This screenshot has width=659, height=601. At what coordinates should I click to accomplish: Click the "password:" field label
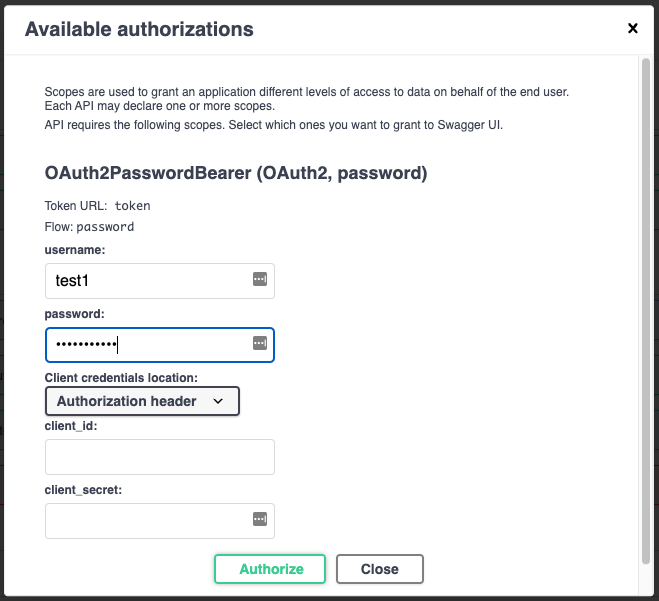pos(75,313)
